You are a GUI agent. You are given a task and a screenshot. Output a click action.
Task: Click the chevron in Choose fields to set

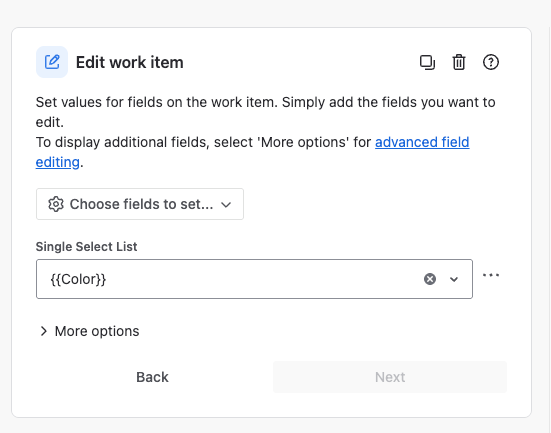tap(226, 205)
